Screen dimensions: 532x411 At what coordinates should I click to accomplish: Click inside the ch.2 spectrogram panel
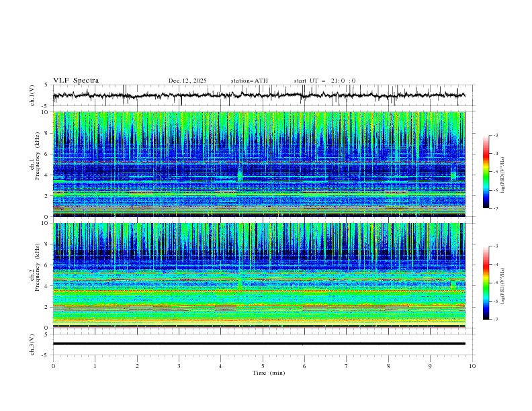tap(259, 275)
